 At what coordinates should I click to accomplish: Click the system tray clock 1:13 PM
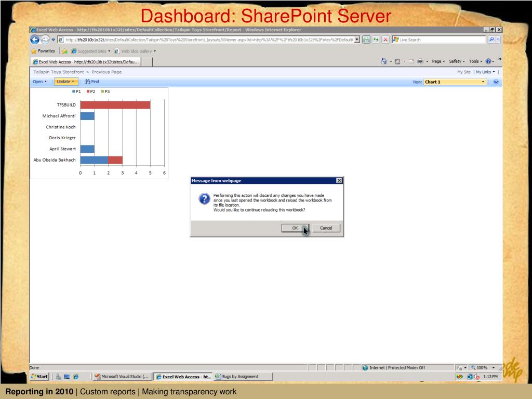pyautogui.click(x=490, y=377)
